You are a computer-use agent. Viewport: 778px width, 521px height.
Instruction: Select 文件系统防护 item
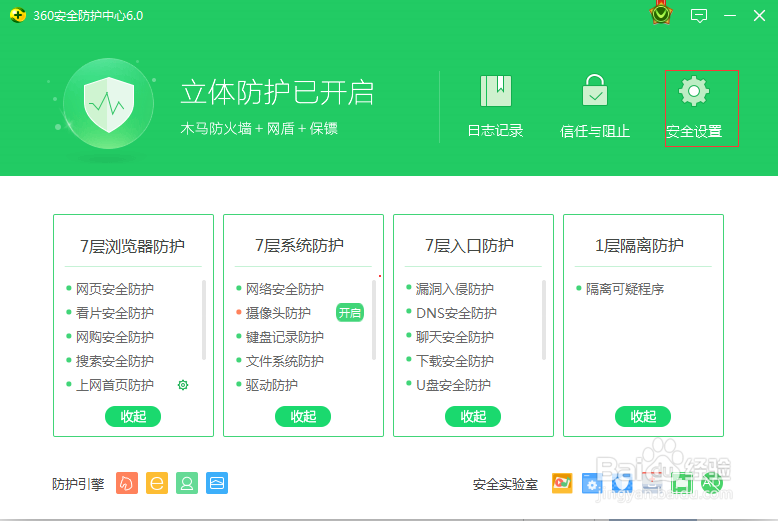click(x=285, y=361)
